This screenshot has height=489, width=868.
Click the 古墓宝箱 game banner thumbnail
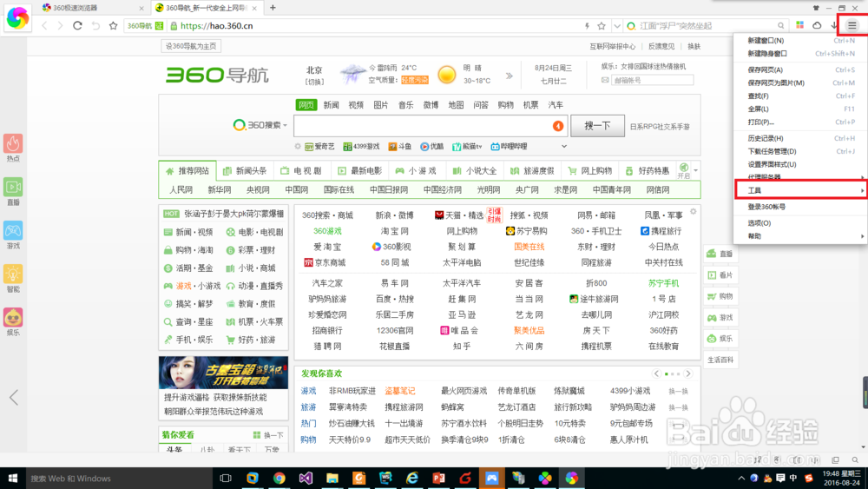click(223, 372)
